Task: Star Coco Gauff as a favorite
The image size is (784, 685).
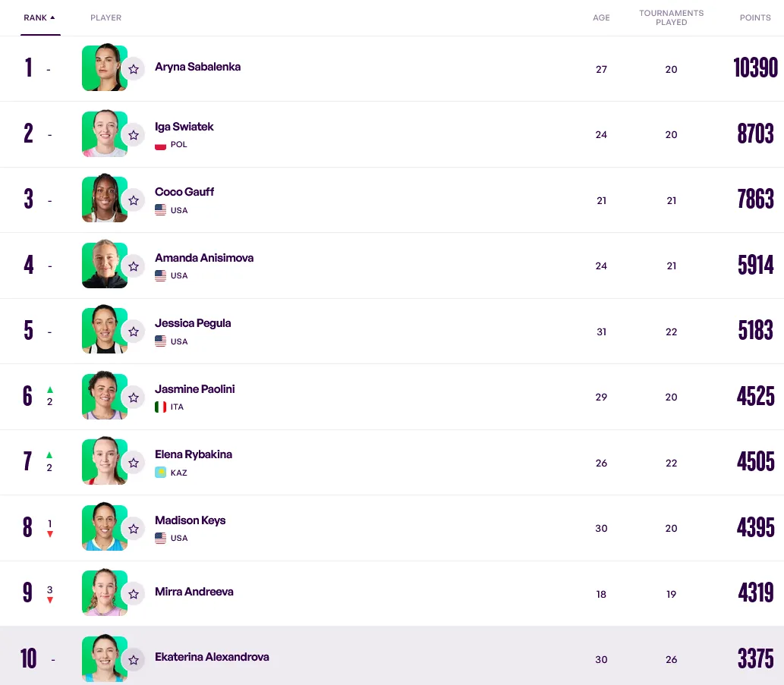Action: (134, 200)
